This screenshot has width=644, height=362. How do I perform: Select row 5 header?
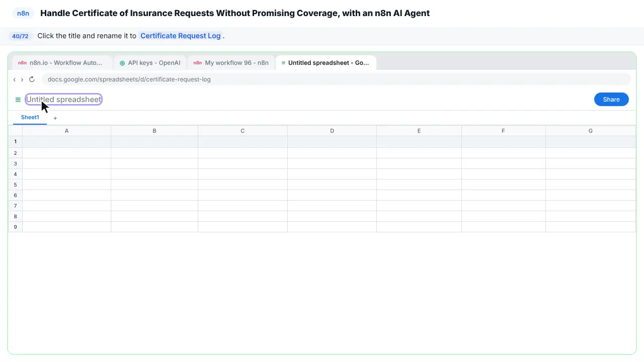click(x=16, y=185)
